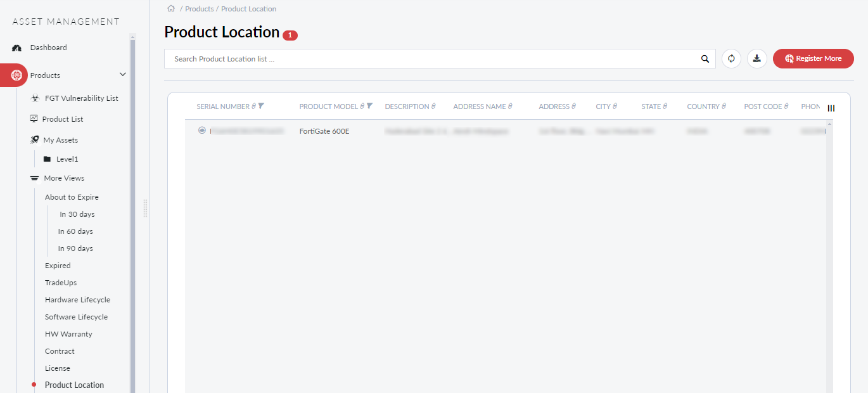Open the Expired view
The image size is (868, 393).
click(x=58, y=266)
